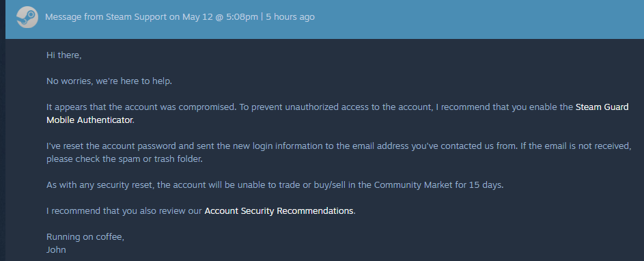Viewport: 644px width, 261px height.
Task: Click the "account was compromised" sentence
Action: pyautogui.click(x=141, y=107)
